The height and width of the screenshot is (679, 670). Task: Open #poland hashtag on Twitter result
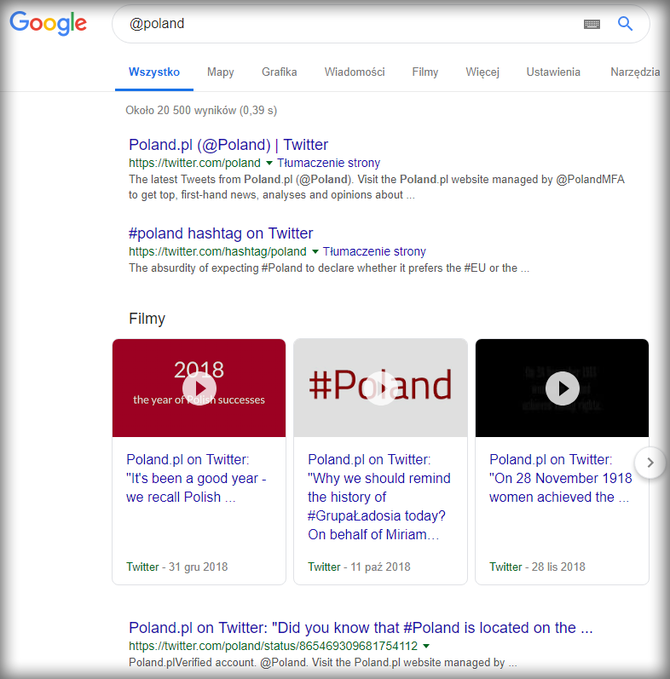tap(221, 233)
